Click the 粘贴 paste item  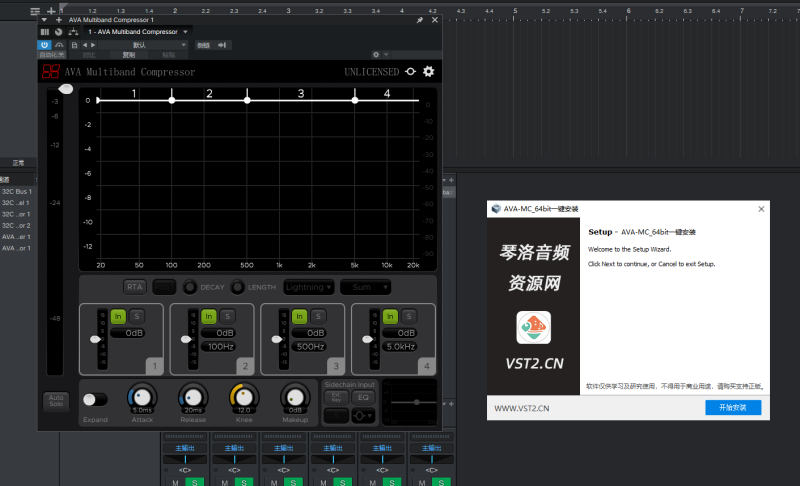click(x=168, y=55)
